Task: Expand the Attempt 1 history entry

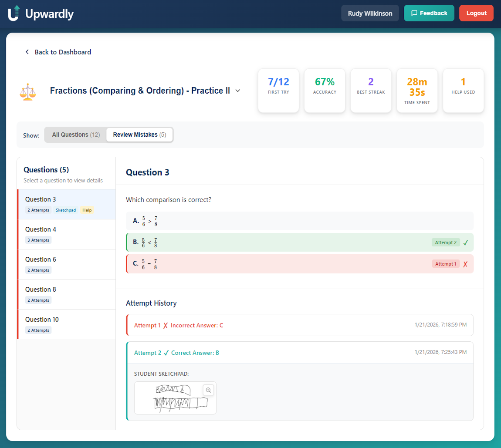Action: click(299, 325)
